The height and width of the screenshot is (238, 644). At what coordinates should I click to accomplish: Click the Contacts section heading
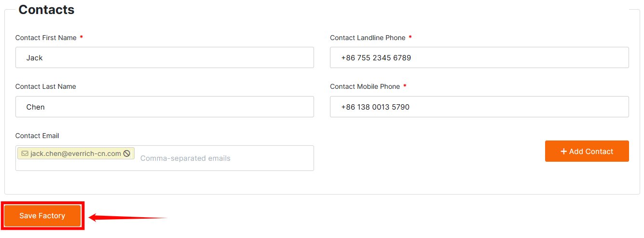click(46, 10)
